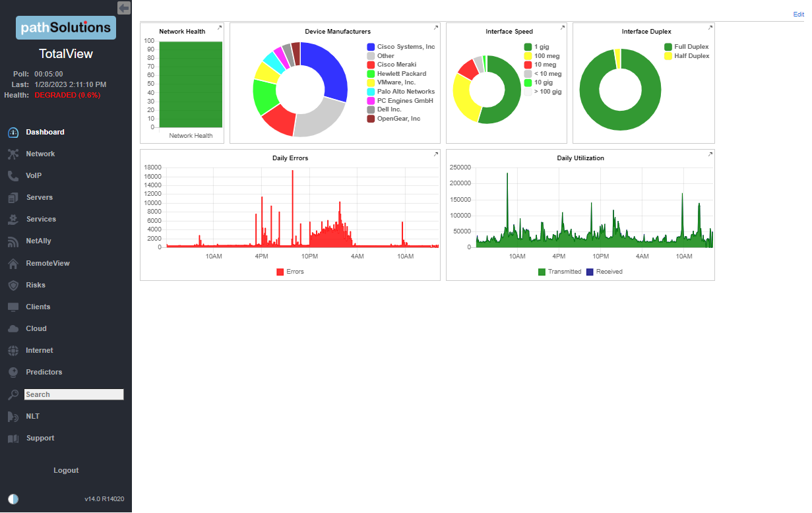Image resolution: width=812 pixels, height=513 pixels.
Task: Open the Network section
Action: coord(13,154)
